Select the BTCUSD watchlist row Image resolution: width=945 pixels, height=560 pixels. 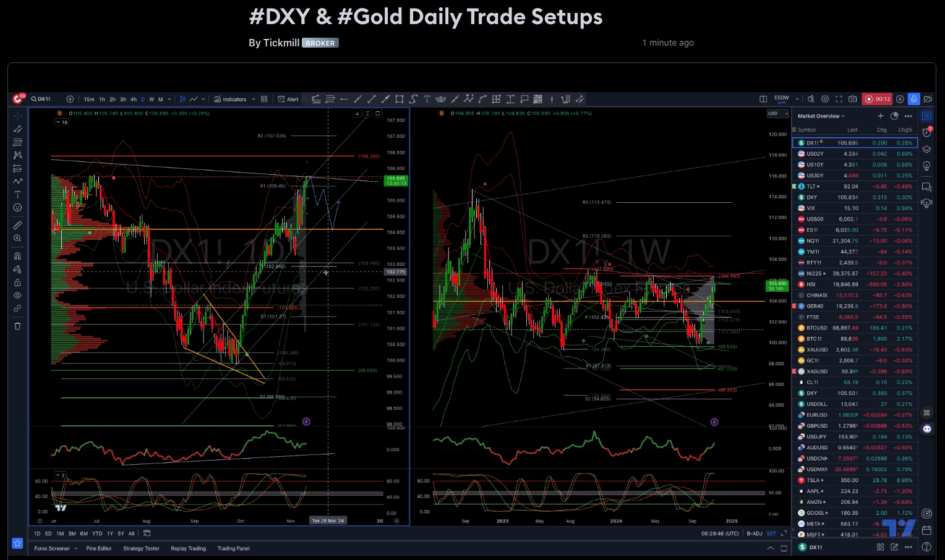855,328
